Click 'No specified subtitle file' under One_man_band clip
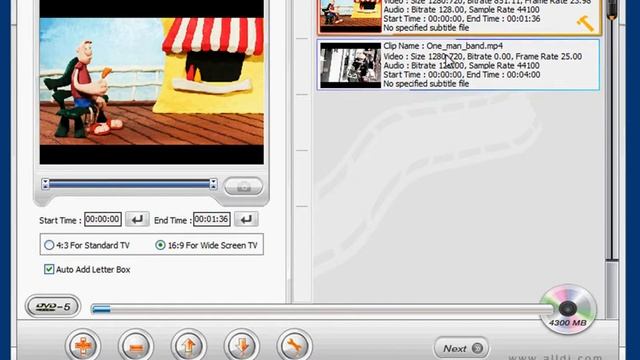Screen dimensions: 640x360 pos(426,84)
